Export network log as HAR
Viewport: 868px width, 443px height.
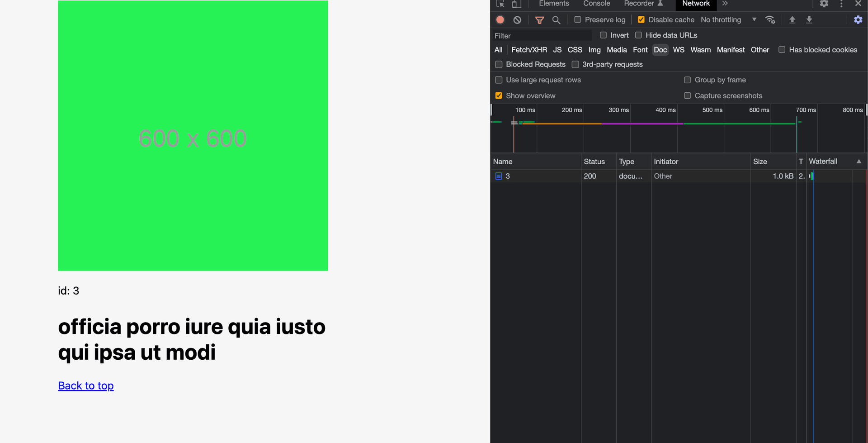(809, 19)
